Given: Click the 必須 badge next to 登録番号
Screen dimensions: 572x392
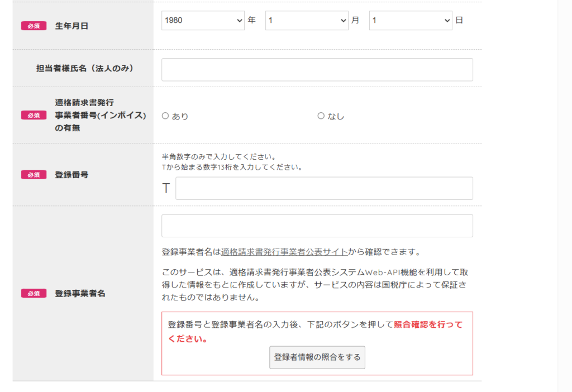Looking at the screenshot, I should click(34, 175).
